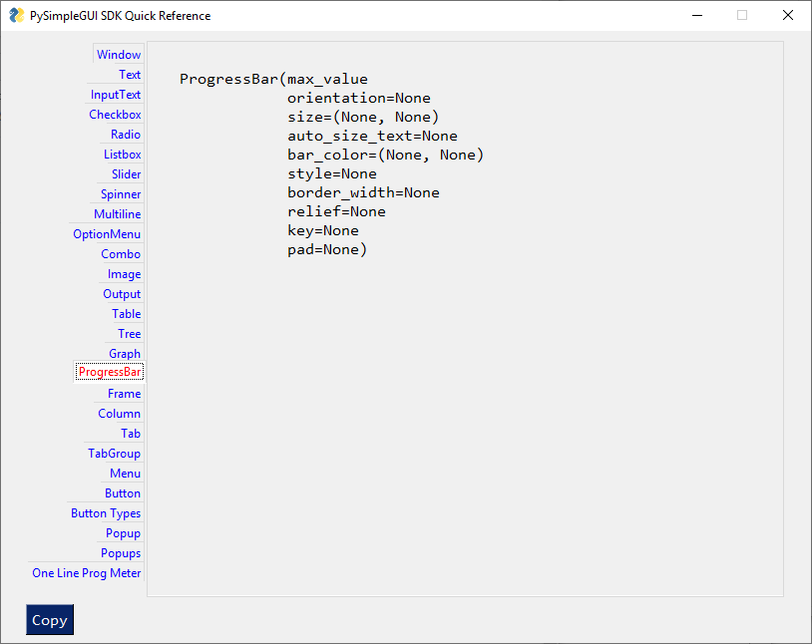Viewport: 812px width, 644px height.
Task: Open the Button Types listing
Action: pyautogui.click(x=106, y=512)
